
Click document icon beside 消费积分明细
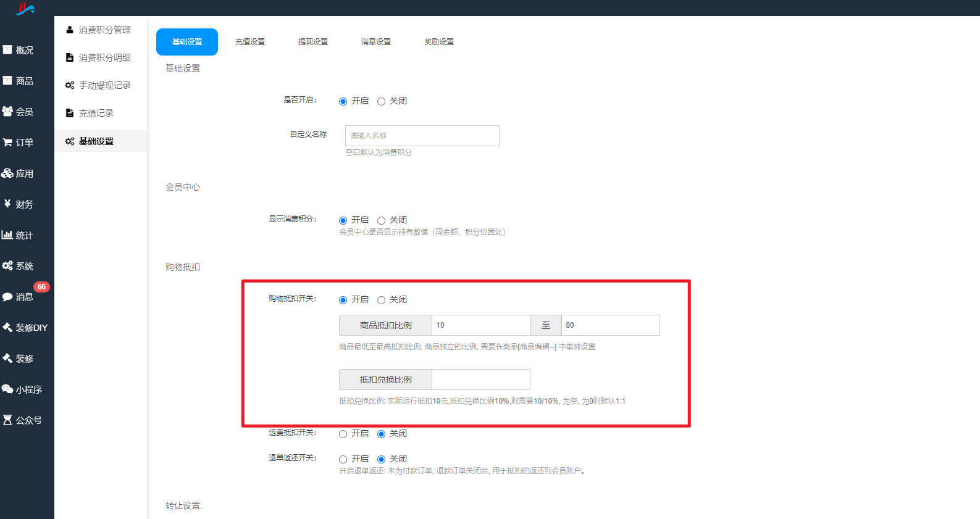click(x=70, y=57)
